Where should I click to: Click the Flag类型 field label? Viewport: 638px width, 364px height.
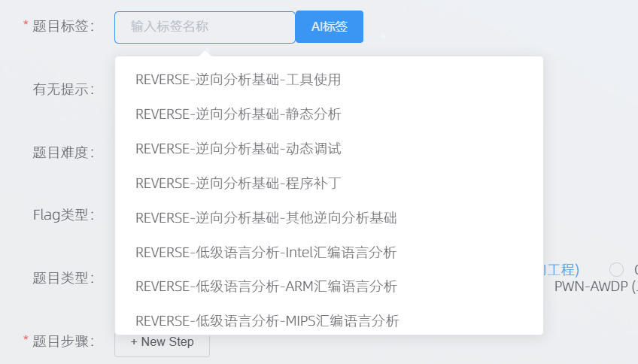point(63,215)
